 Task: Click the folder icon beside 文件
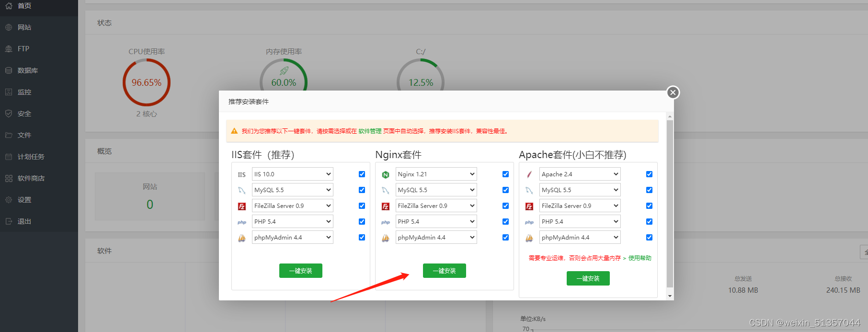coord(9,135)
